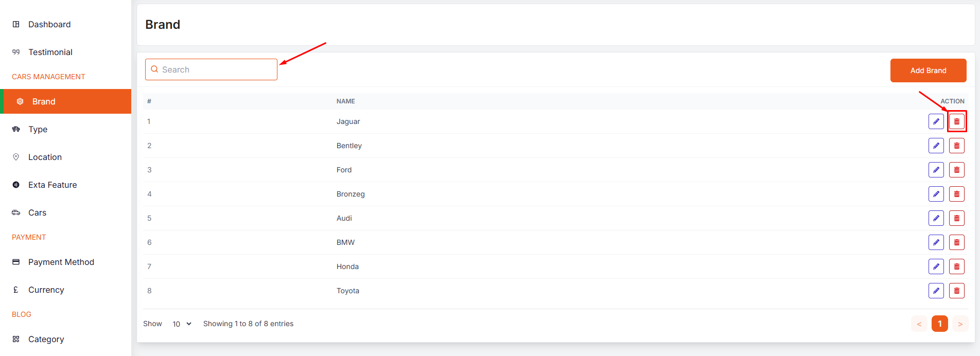Edit the Bentley brand entry
Screen dimensions: 980x356
point(936,146)
